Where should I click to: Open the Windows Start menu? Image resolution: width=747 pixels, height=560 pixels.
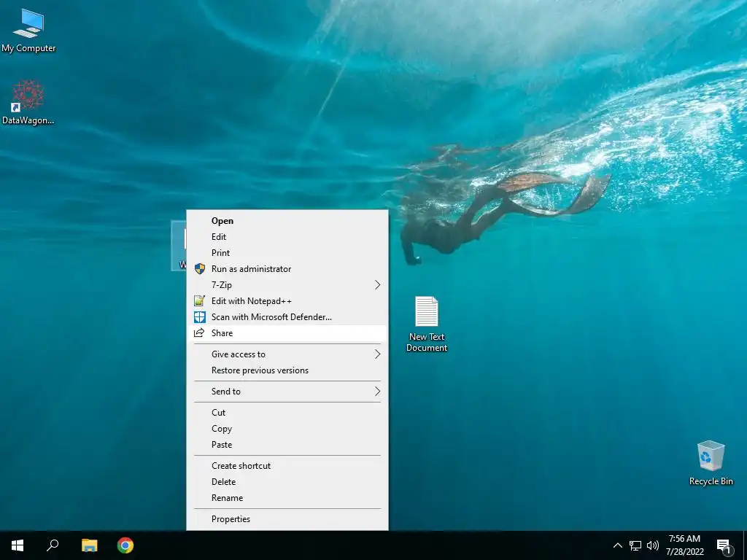(x=18, y=545)
